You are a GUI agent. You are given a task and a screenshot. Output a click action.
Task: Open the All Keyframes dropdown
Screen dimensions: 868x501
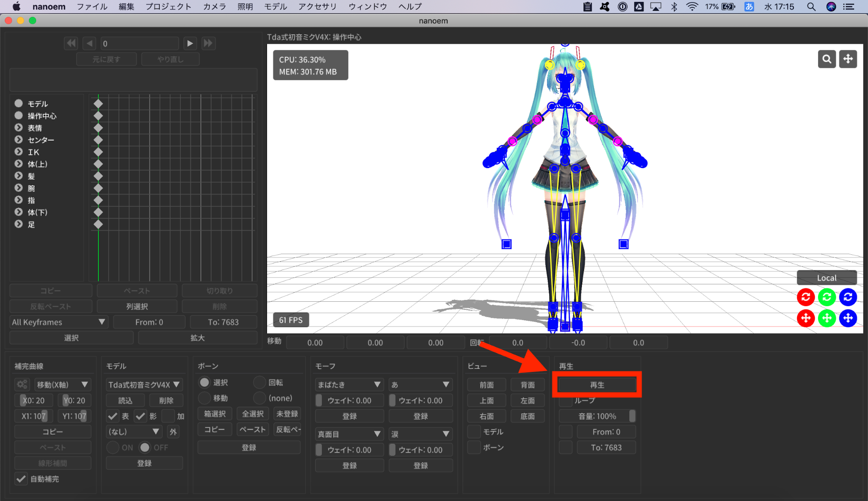click(x=57, y=322)
